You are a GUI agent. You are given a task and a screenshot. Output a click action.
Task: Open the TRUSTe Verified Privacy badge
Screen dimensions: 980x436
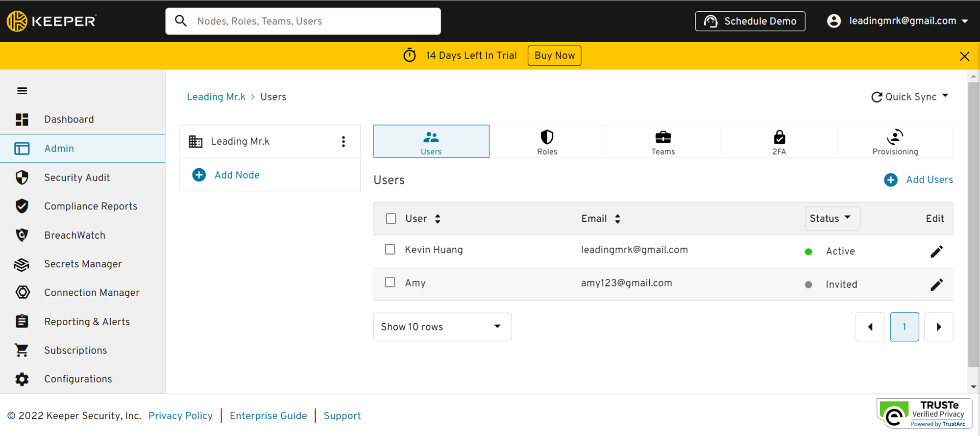pos(924,413)
